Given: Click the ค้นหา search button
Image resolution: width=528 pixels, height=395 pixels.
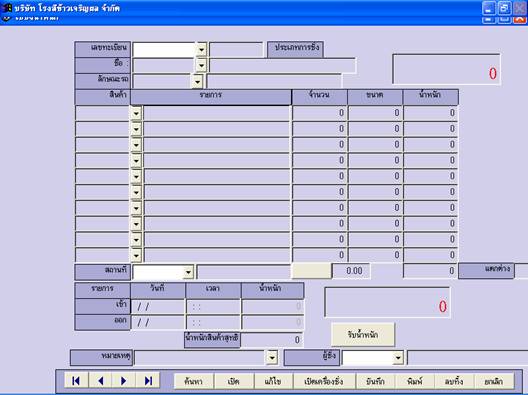Looking at the screenshot, I should (x=194, y=381).
